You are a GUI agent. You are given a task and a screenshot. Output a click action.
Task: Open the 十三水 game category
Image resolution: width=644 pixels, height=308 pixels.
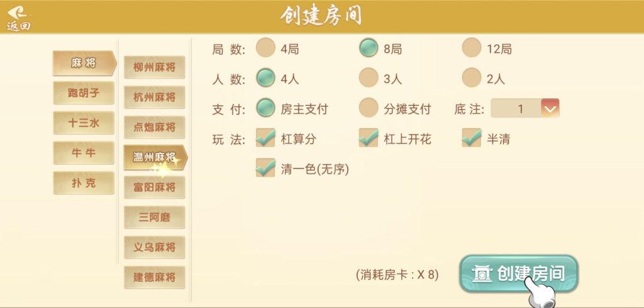coord(84,123)
